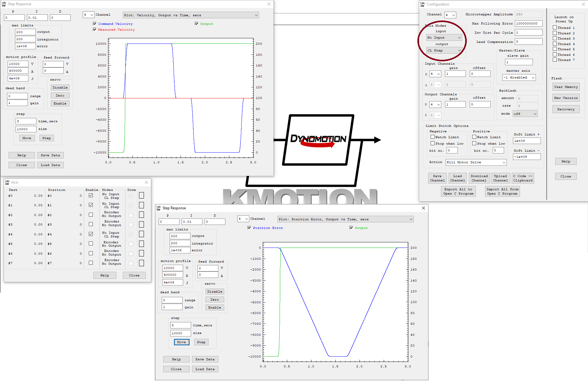Click the Save Data button in top window
588x383 pixels.
coord(50,155)
